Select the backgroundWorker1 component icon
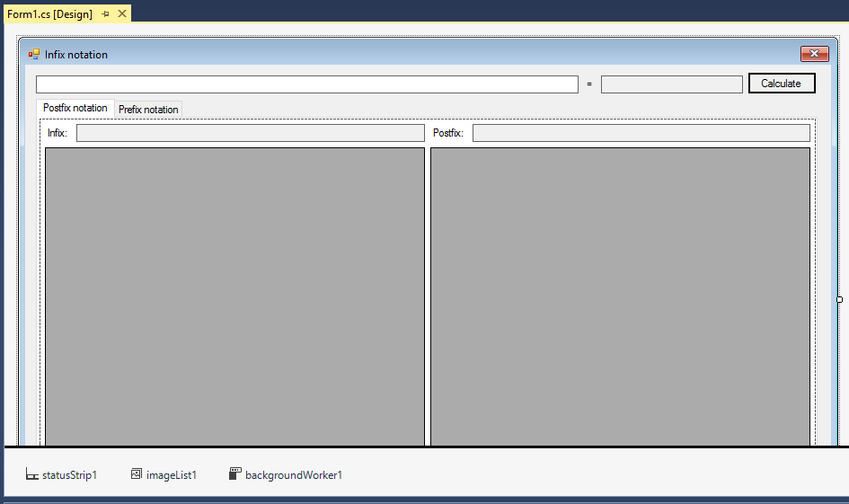 pyautogui.click(x=235, y=474)
